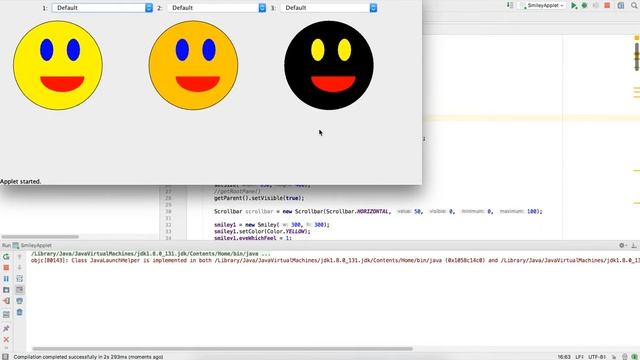Restore layout icon in the Run panel
Viewport: 640px width, 360px height.
pos(6,315)
